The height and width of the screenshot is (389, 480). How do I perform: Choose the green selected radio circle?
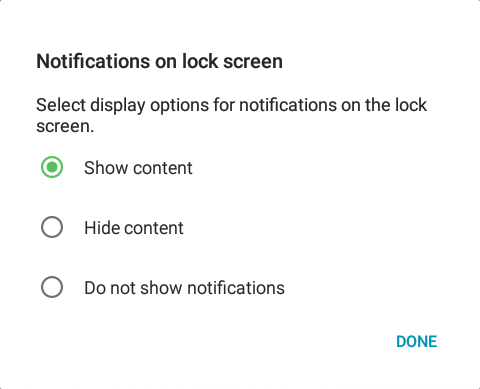point(52,167)
